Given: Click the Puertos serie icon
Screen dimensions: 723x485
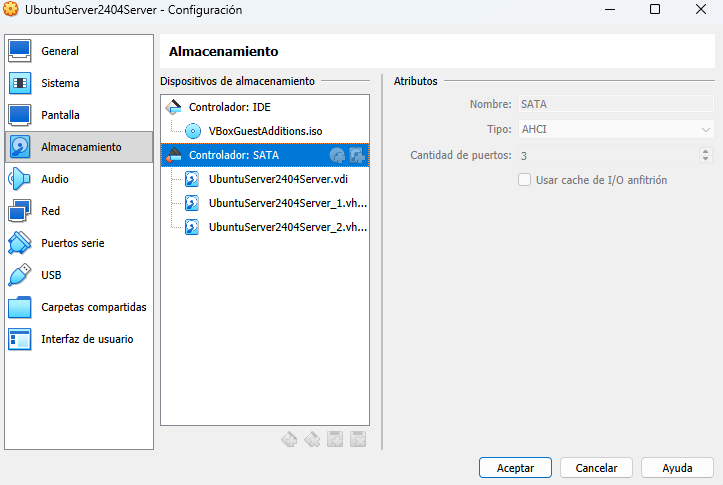Looking at the screenshot, I should (21, 243).
